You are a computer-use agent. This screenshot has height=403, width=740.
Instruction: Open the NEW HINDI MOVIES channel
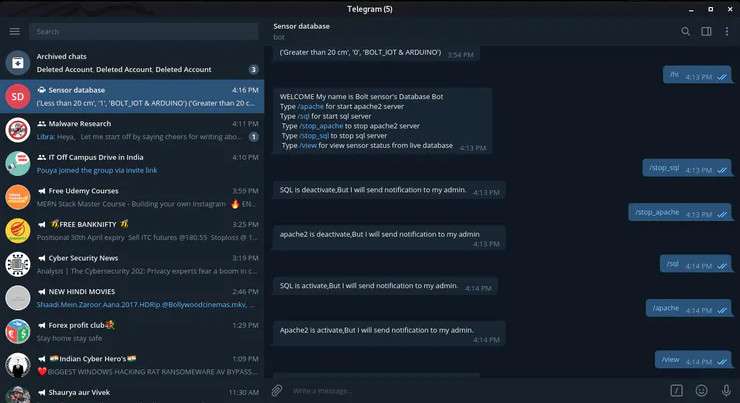[x=132, y=298]
